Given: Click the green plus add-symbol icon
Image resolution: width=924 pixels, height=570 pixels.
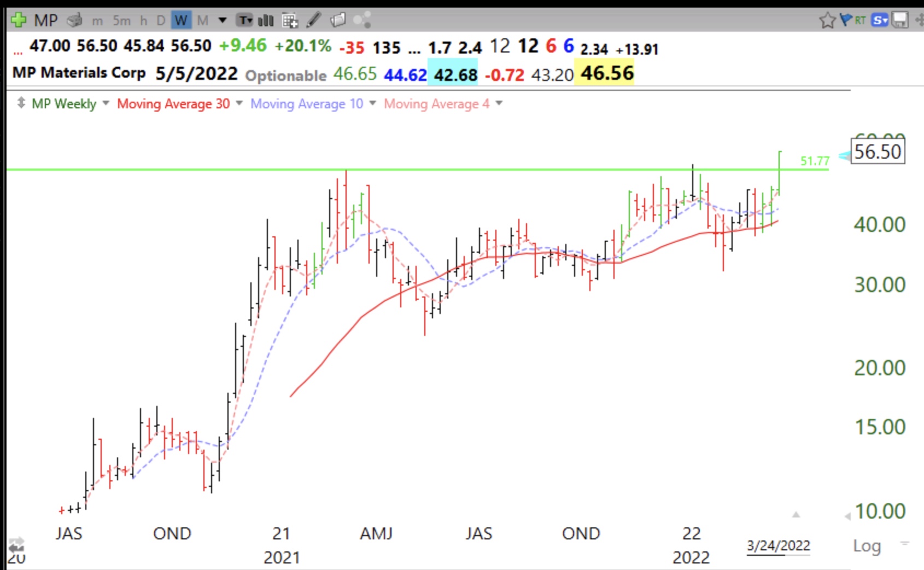Looking at the screenshot, I should click(19, 21).
